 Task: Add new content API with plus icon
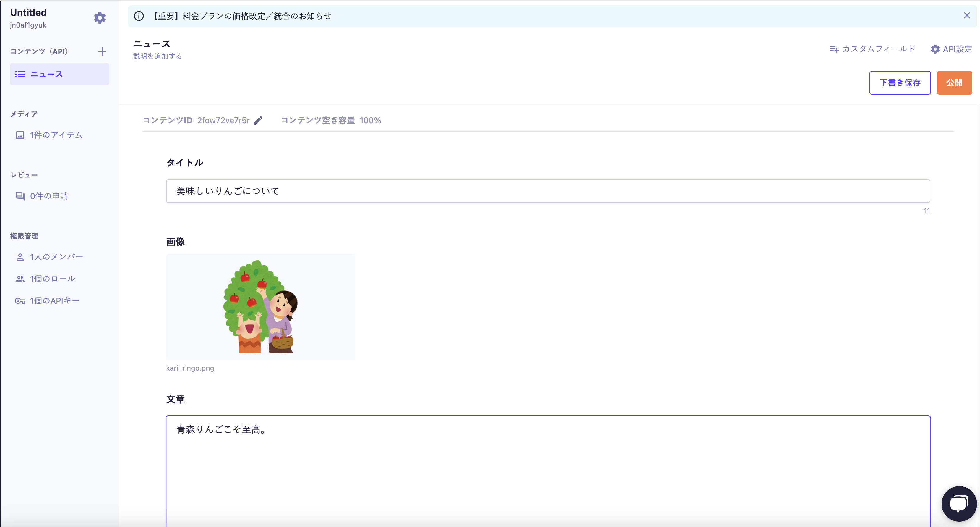click(102, 51)
